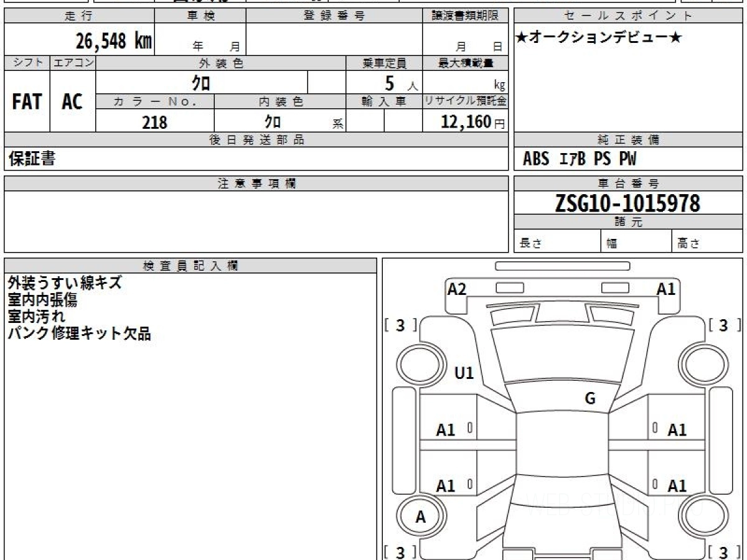Select the 26,548 km mileage value

[114, 41]
